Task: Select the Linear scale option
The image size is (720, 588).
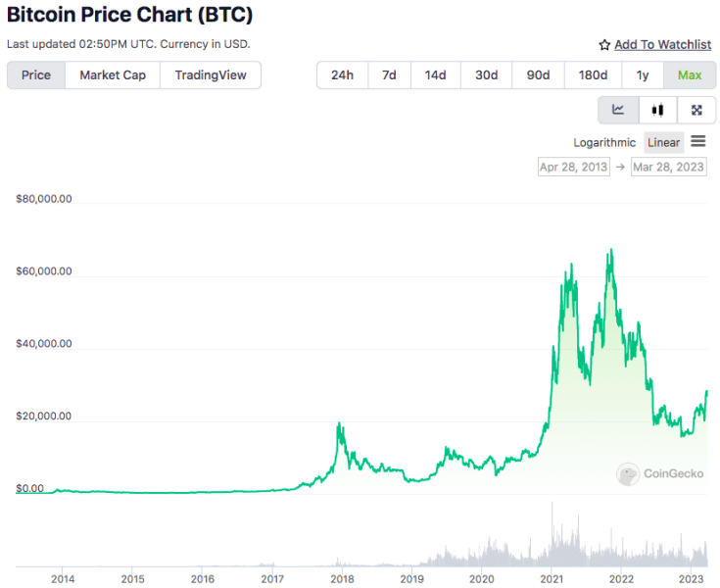Action: coord(663,142)
